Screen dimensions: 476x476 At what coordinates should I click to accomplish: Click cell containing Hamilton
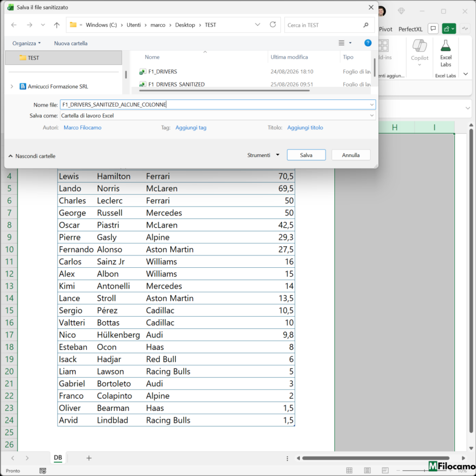[x=120, y=176]
